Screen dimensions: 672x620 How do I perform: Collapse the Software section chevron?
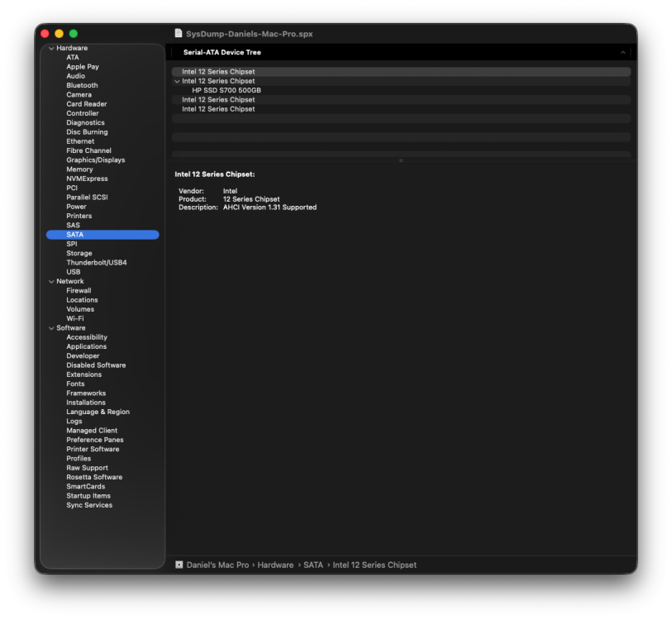click(x=51, y=328)
